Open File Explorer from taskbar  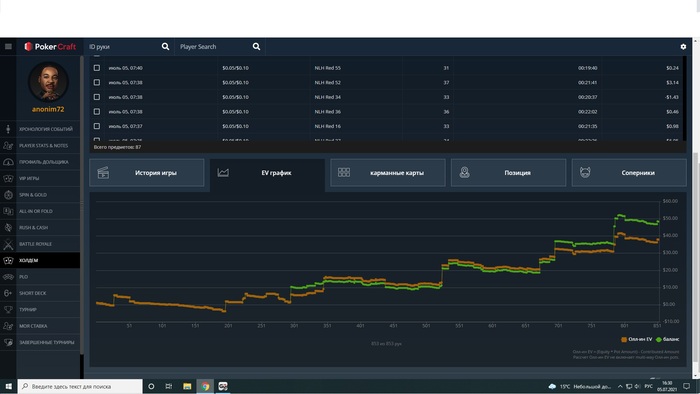point(187,386)
